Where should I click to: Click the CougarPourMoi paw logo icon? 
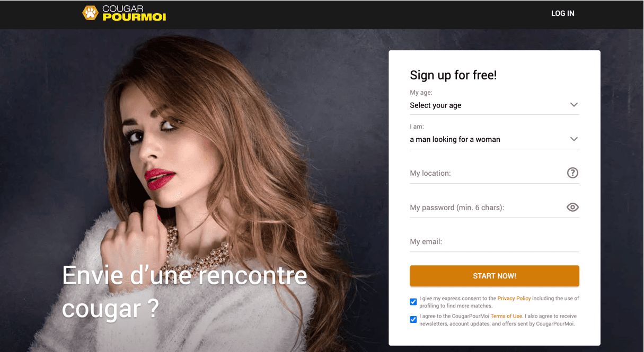click(91, 13)
